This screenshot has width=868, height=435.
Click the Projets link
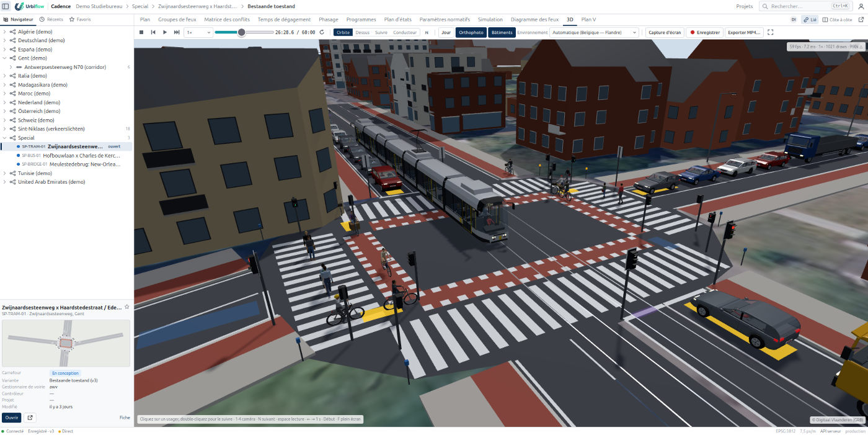tap(745, 6)
